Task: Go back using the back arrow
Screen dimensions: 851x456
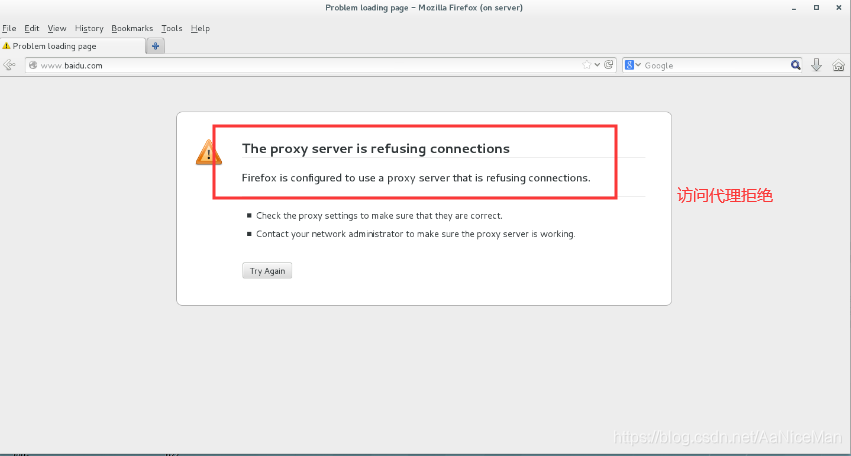Action: click(9, 65)
